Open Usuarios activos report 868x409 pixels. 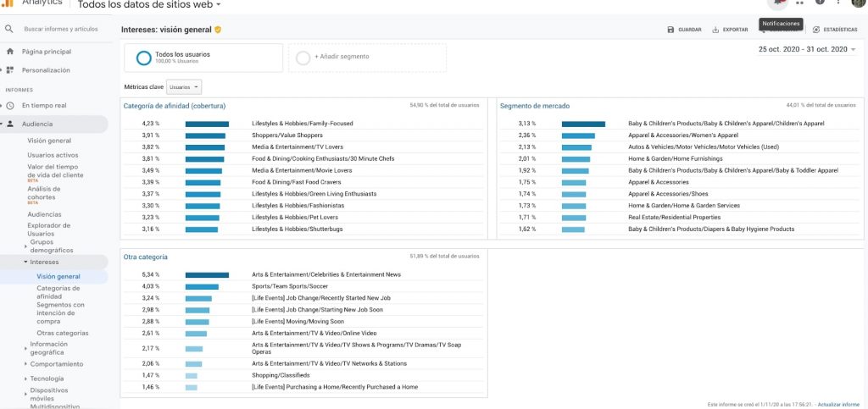(53, 155)
